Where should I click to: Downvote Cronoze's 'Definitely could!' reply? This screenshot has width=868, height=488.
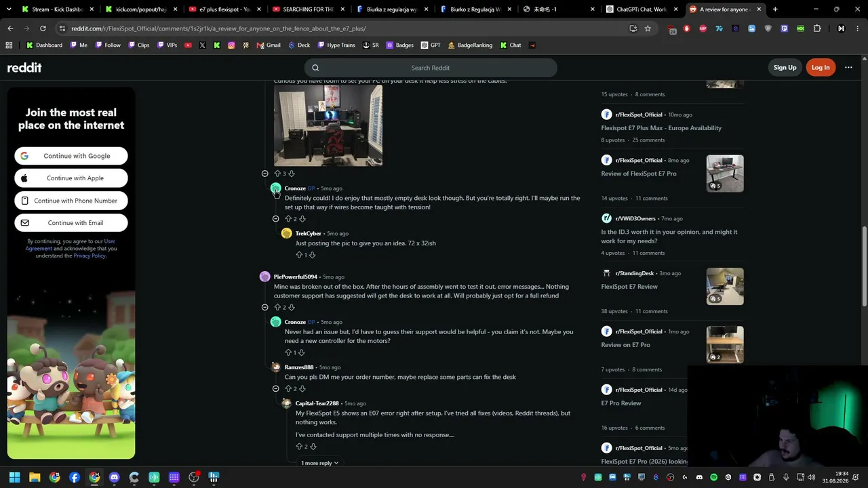(302, 219)
